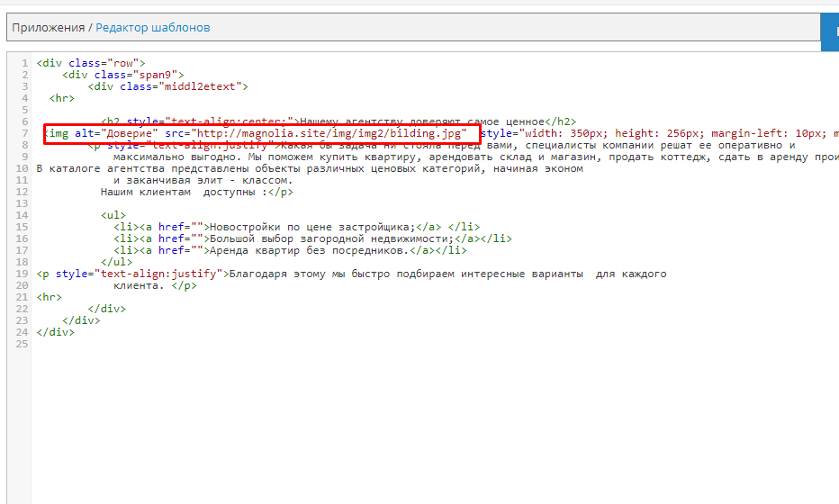Click the div class="span9" tag

[122, 75]
